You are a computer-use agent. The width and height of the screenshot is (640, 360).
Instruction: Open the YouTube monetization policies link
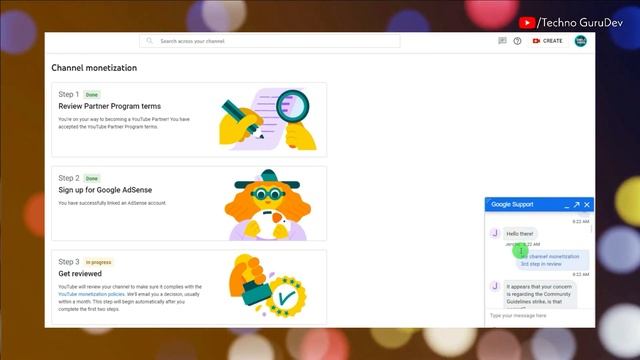point(91,294)
